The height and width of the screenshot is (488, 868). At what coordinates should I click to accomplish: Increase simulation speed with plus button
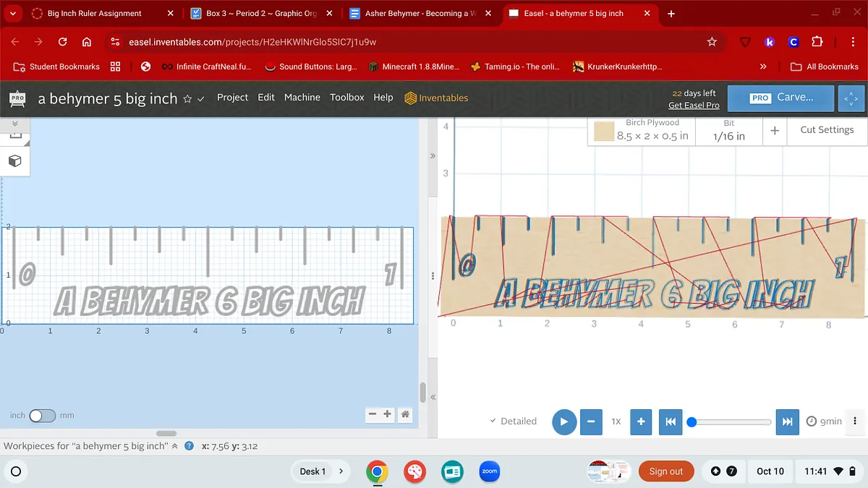pyautogui.click(x=640, y=421)
